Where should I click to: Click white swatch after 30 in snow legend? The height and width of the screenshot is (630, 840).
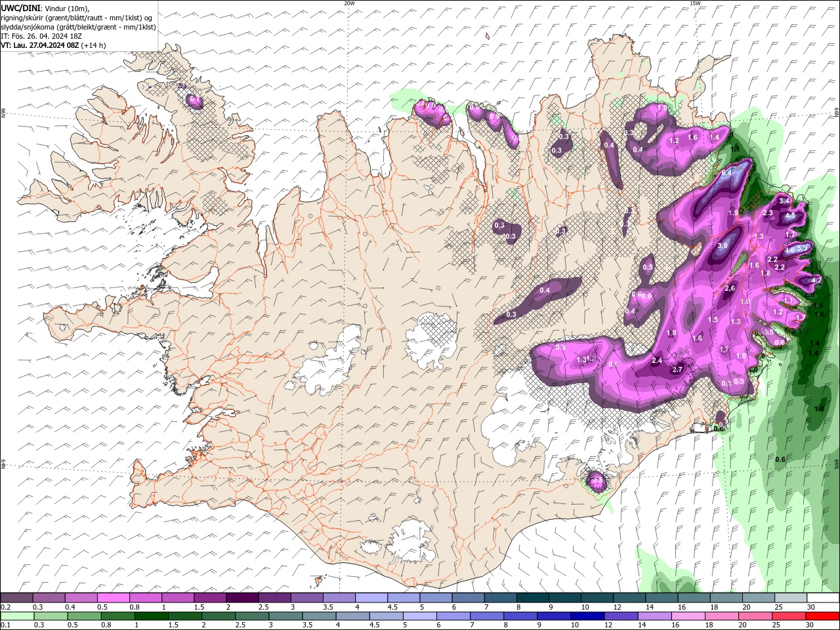[x=824, y=598]
